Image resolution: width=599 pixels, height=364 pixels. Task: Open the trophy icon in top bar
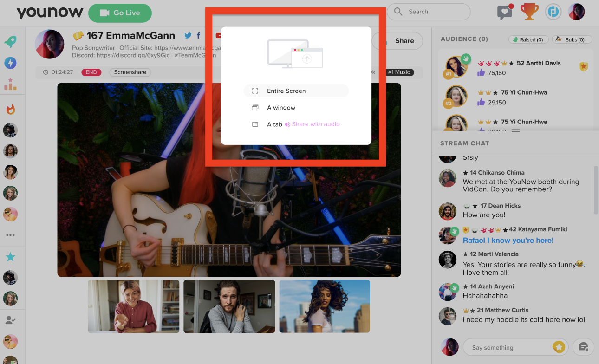tap(529, 12)
